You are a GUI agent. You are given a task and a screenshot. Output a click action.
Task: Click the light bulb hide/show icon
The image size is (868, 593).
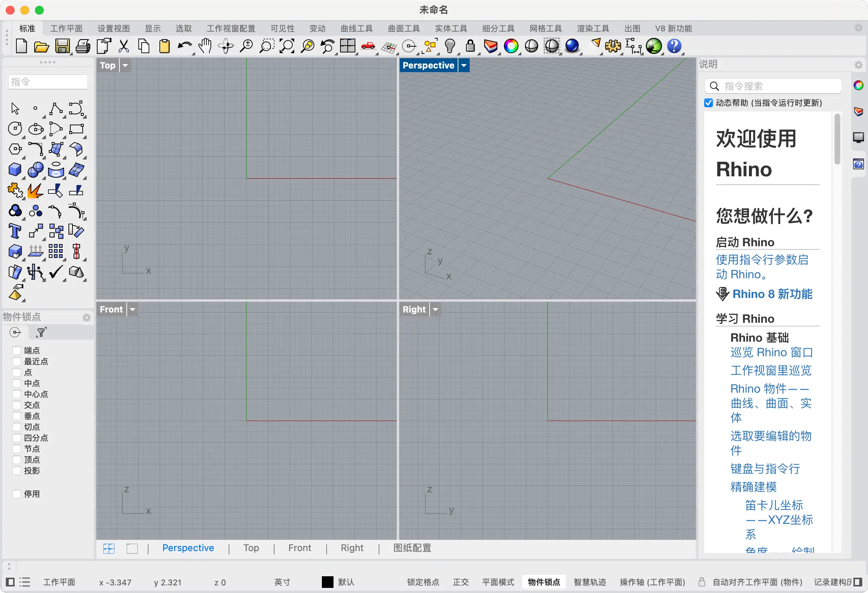point(450,46)
